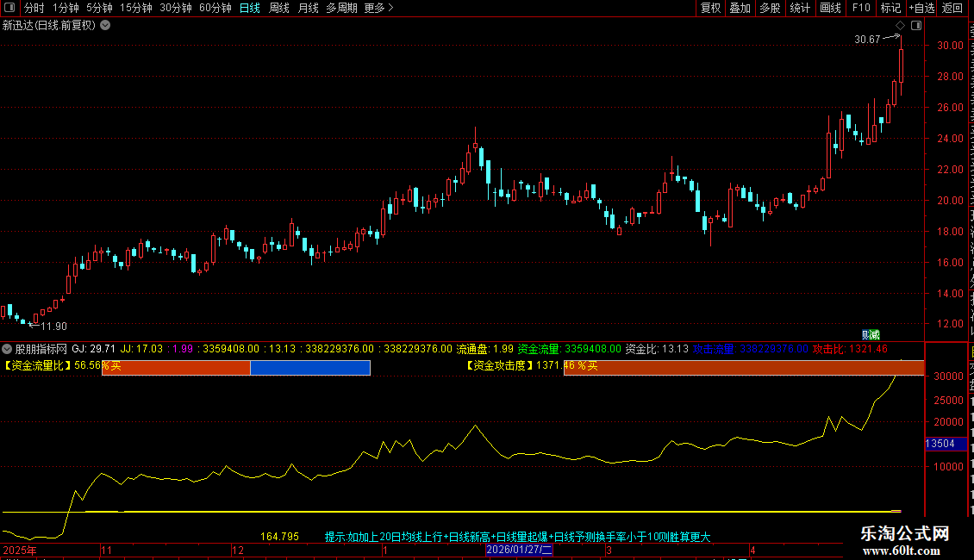The image size is (974, 560).
Task: Click the diamond marker icon above the chart
Action: coord(900,26)
